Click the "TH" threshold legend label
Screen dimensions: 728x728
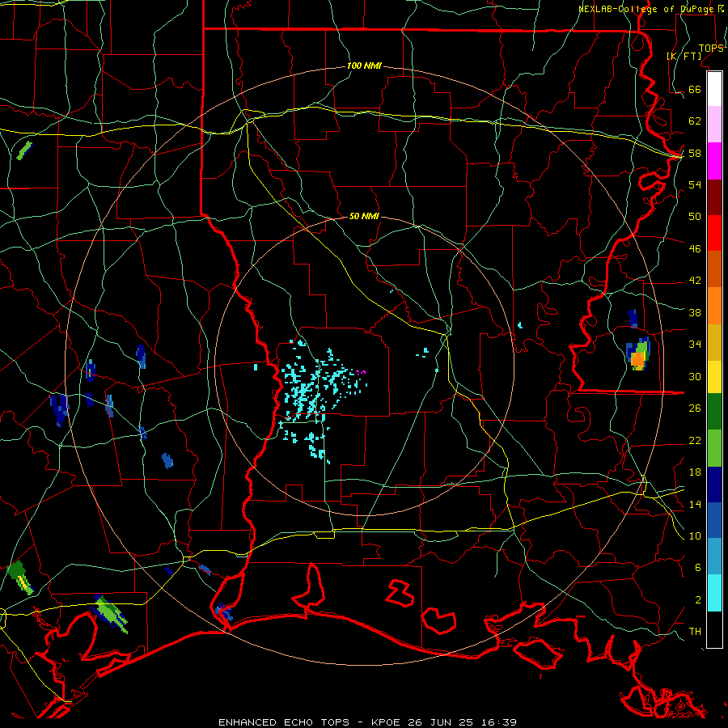point(695,631)
